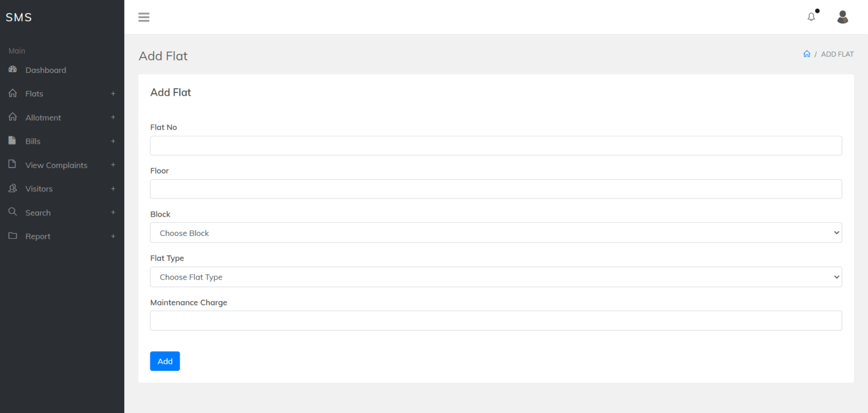Click the user profile avatar icon

pyautogui.click(x=843, y=17)
